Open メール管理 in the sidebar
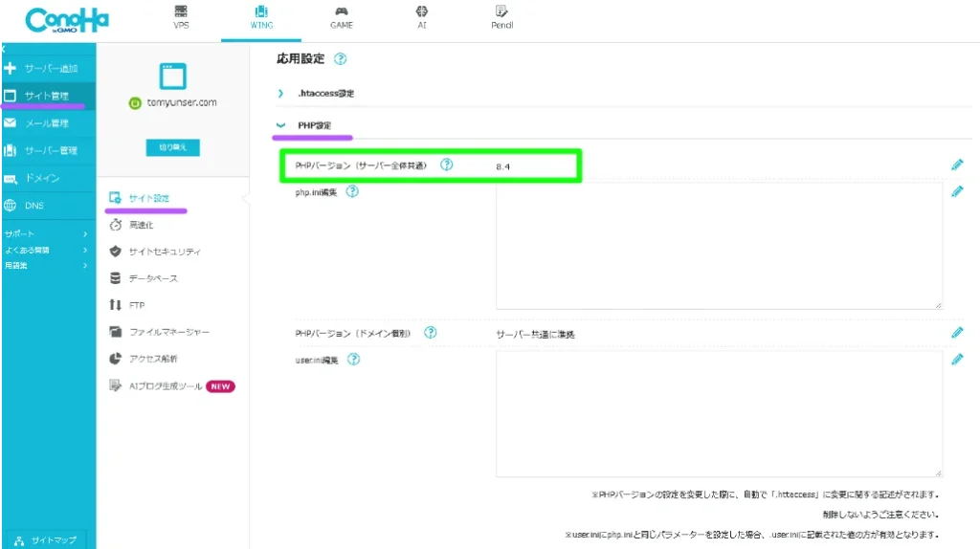This screenshot has height=549, width=980. [x=49, y=123]
